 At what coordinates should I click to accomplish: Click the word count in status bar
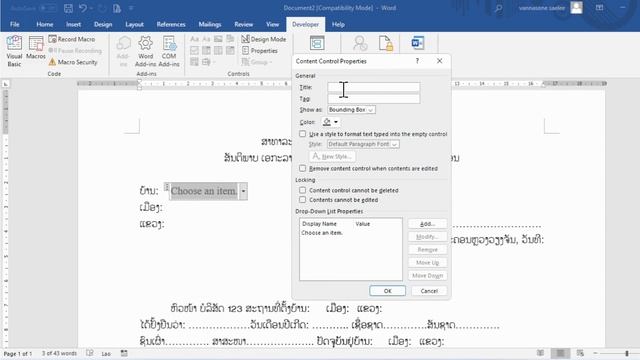tap(59, 353)
